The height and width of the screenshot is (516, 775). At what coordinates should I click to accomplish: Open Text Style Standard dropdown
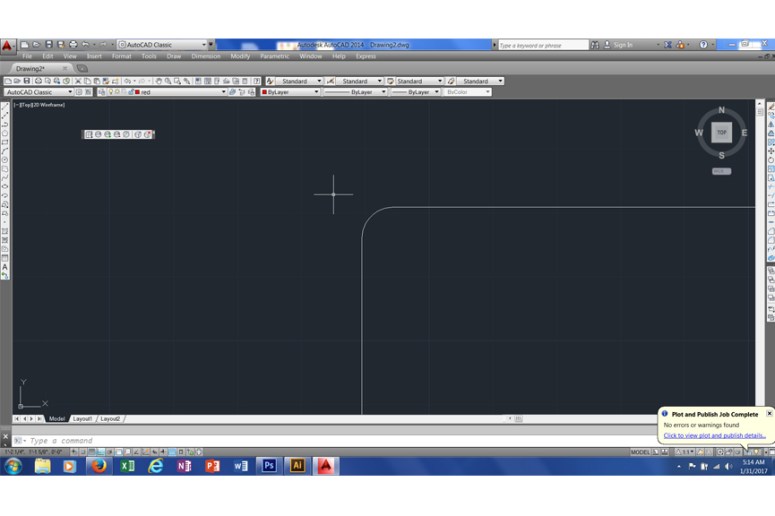319,81
